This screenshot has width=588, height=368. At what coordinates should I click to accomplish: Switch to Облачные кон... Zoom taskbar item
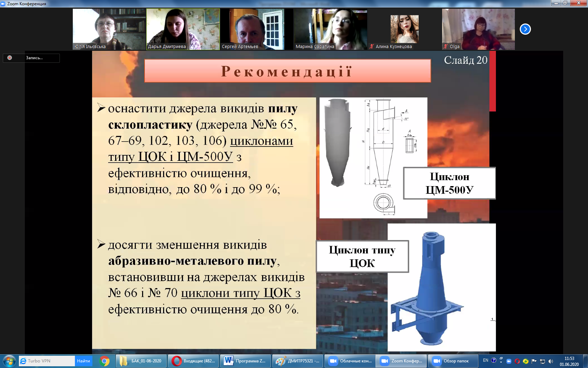350,361
